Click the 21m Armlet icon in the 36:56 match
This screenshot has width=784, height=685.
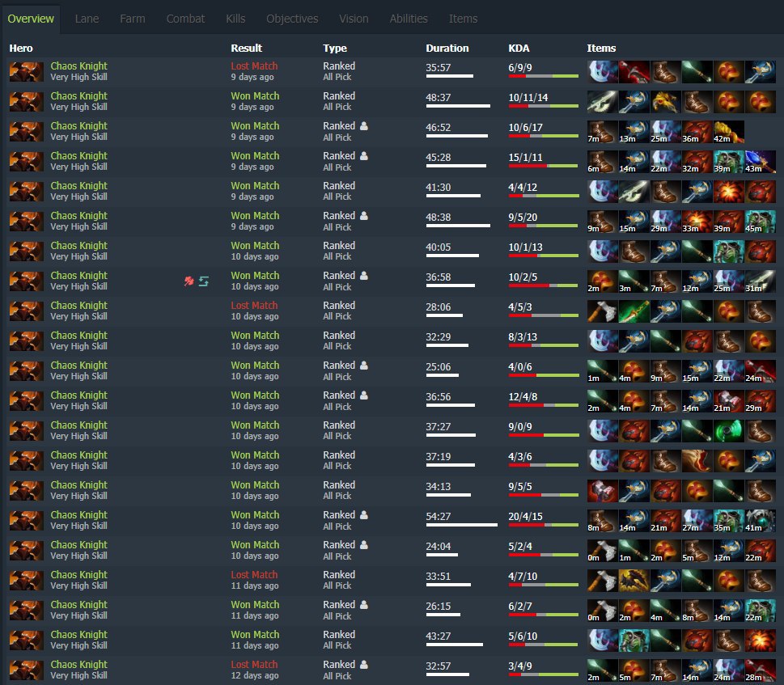click(728, 401)
